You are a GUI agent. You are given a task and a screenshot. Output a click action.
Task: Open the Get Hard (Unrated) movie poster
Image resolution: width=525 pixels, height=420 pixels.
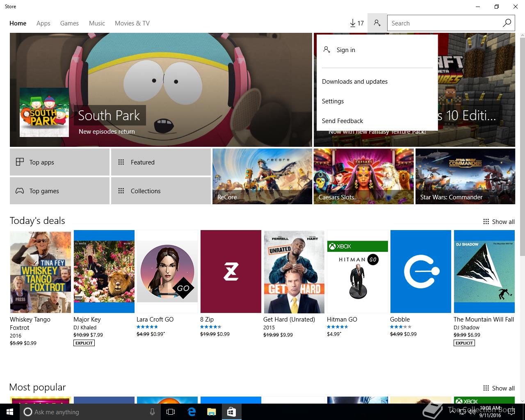pos(294,272)
